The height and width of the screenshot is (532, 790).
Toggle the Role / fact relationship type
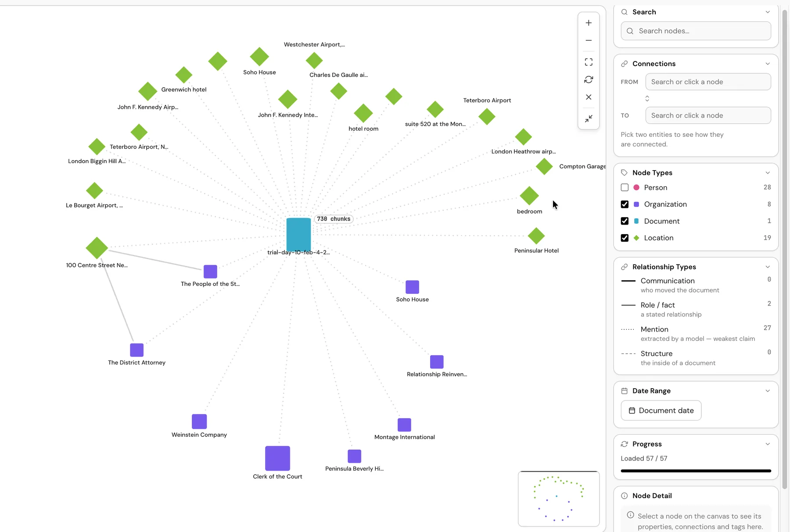coord(696,309)
